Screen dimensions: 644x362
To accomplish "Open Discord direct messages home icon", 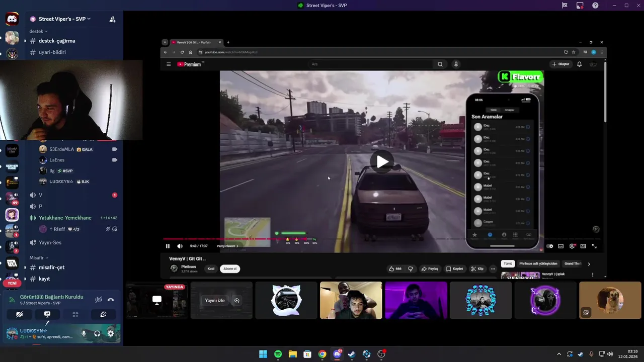I will point(12,19).
